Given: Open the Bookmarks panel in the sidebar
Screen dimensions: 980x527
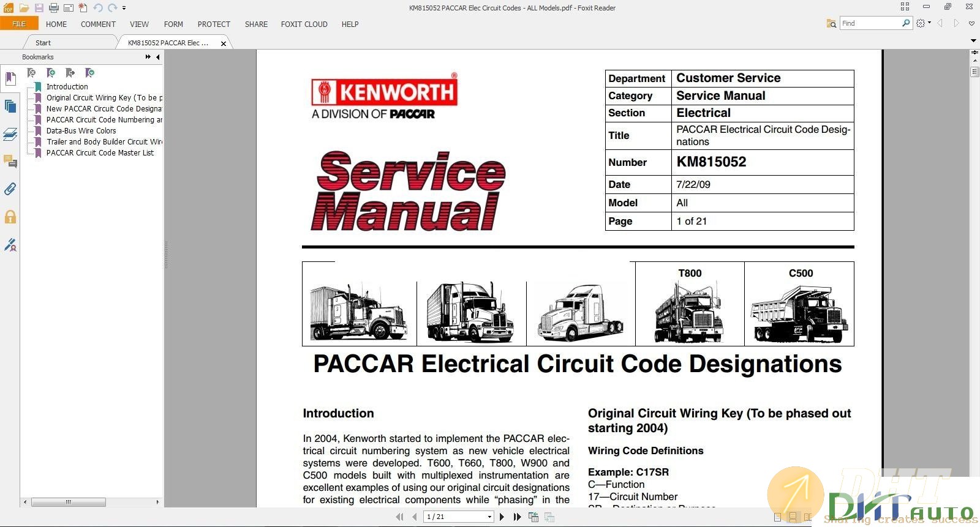Looking at the screenshot, I should pyautogui.click(x=10, y=79).
